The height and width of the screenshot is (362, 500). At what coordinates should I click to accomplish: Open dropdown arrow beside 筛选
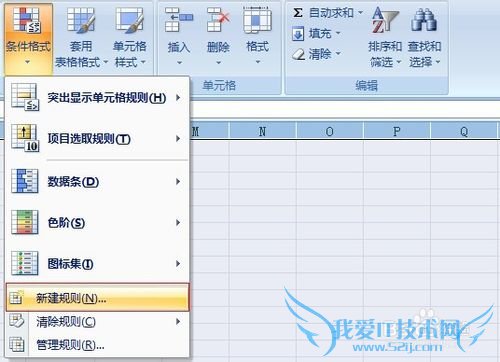(x=399, y=62)
